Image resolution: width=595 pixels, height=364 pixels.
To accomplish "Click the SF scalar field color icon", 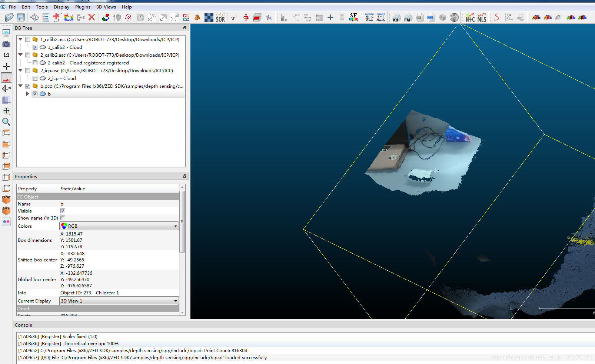I will (x=353, y=17).
